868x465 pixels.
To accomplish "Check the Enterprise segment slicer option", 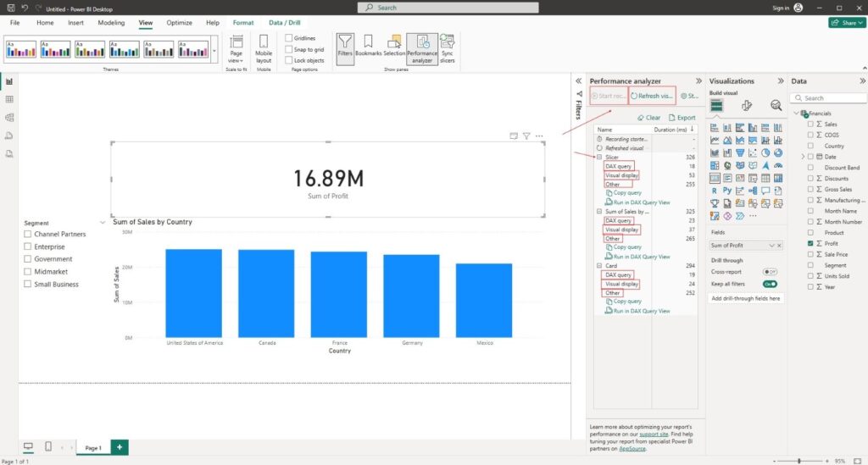I will click(x=28, y=246).
